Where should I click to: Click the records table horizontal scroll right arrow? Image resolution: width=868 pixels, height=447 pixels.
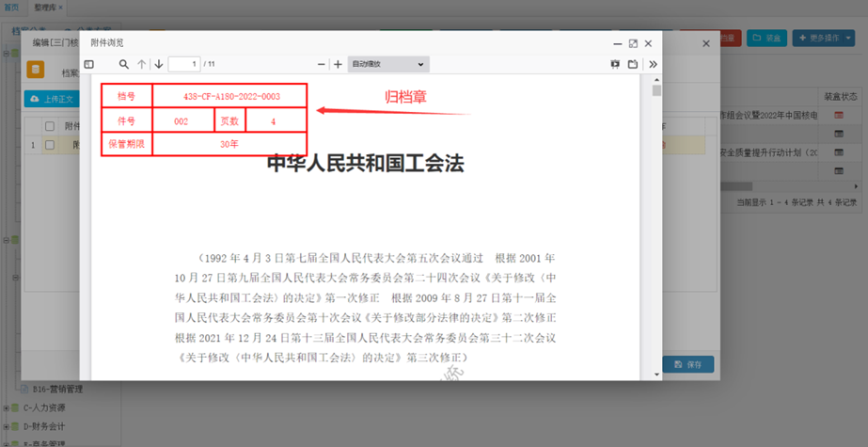coord(856,186)
